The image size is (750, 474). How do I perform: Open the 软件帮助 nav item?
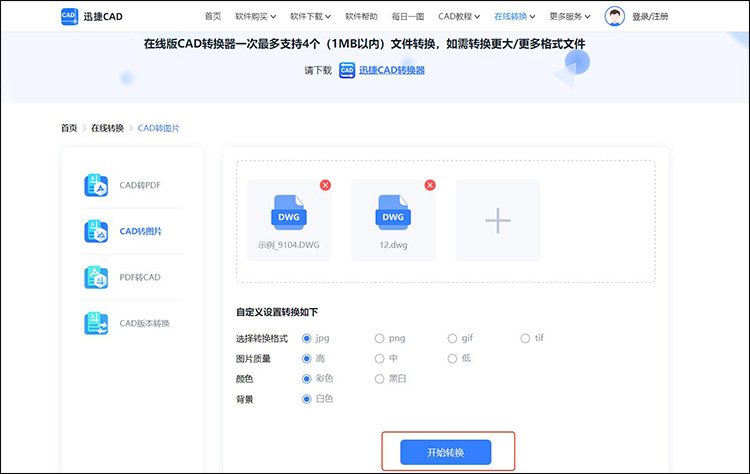point(361,17)
